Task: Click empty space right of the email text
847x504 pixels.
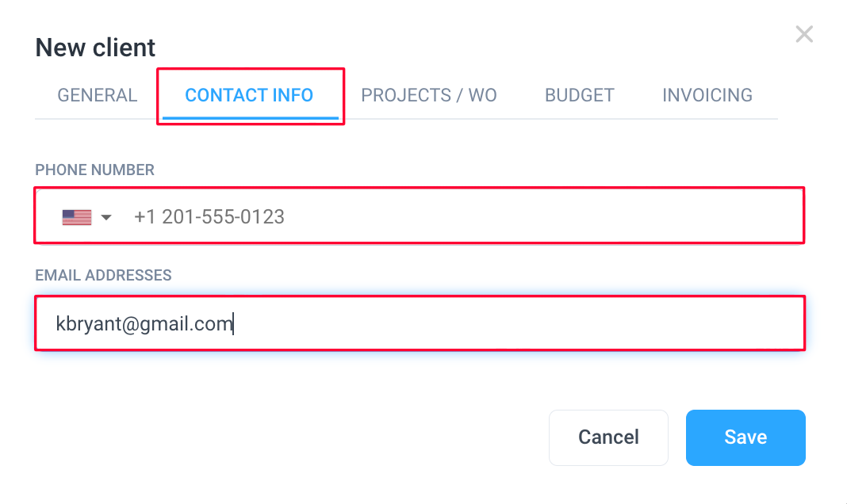Action: [519, 324]
